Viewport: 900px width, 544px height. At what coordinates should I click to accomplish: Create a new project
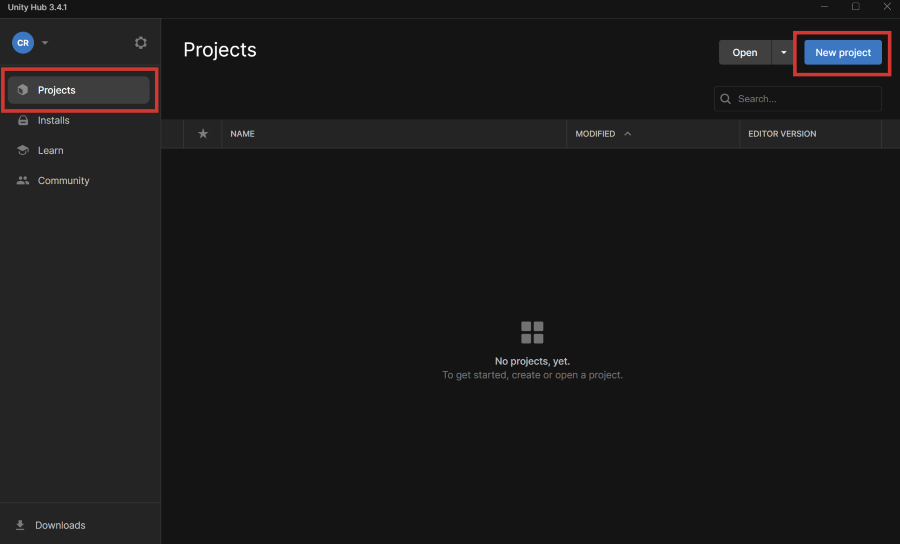843,52
